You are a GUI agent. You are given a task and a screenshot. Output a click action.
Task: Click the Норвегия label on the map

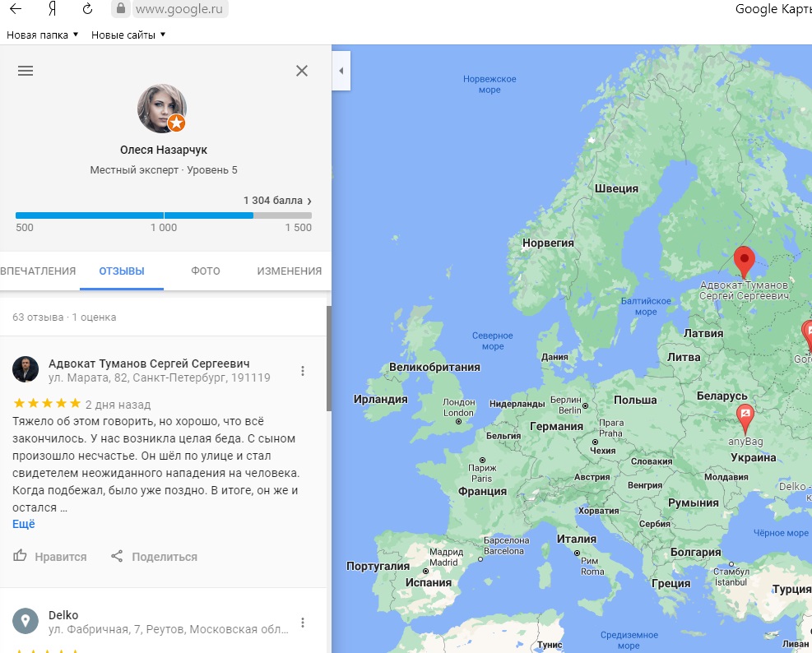tap(548, 243)
